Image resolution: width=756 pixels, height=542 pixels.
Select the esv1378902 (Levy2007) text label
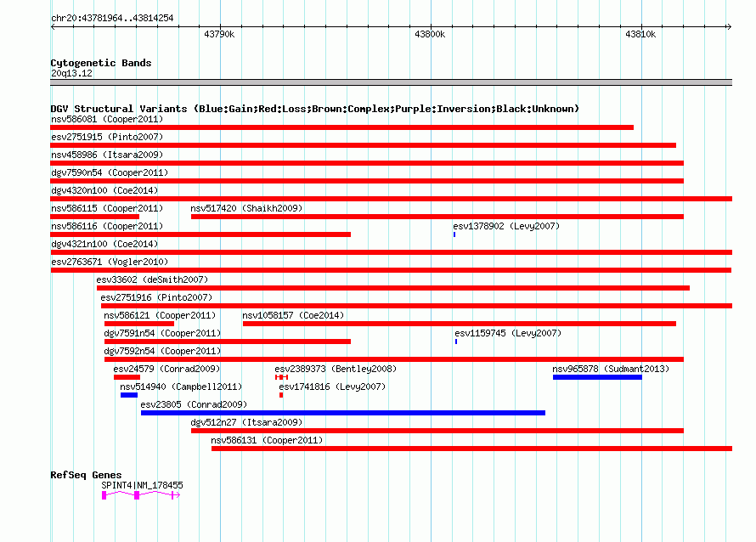tap(506, 226)
